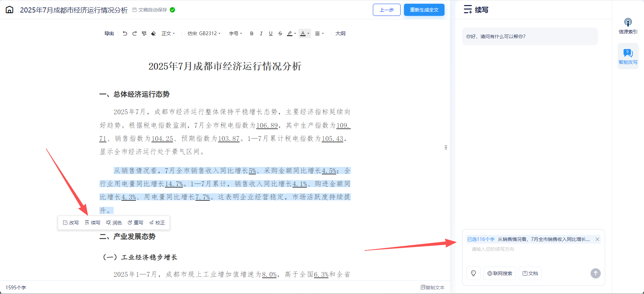Open the text alignment dropdown
The image size is (644, 294).
[319, 33]
